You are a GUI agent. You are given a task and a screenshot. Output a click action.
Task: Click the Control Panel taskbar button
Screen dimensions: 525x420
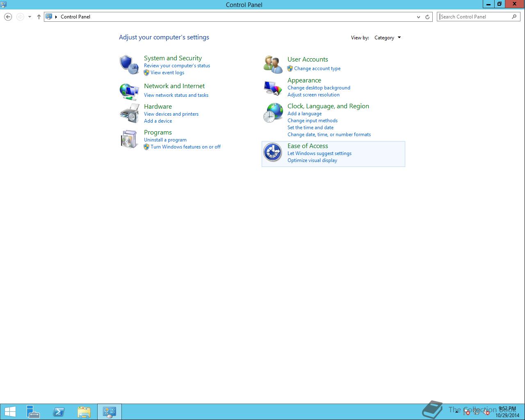click(110, 412)
